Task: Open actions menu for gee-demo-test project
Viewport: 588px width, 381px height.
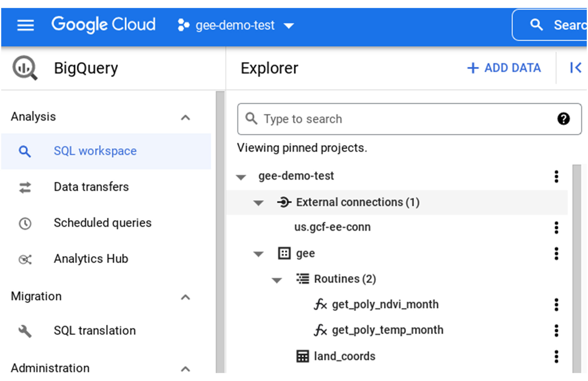Action: (556, 177)
